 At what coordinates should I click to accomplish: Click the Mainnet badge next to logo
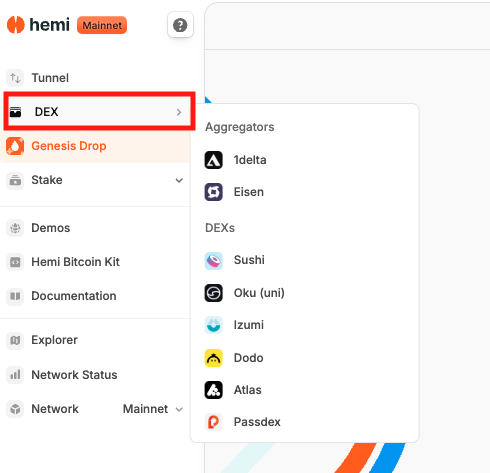pyautogui.click(x=102, y=25)
